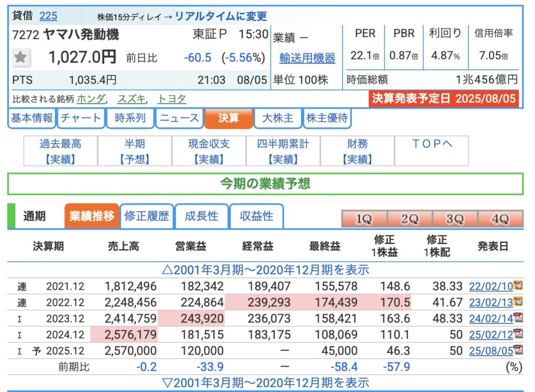This screenshot has height=392, width=535.
Task: Expand △2001年3月期〜2020年12月期を表示 above the table
Action: [x=265, y=270]
